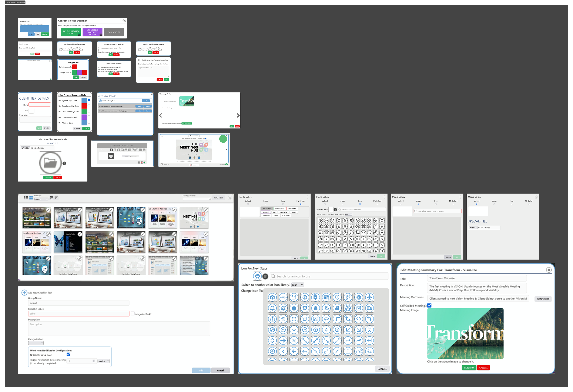This screenshot has width=573, height=392.
Task: Choose the blue money bag icon for Next Steps
Action: pyautogui.click(x=272, y=319)
